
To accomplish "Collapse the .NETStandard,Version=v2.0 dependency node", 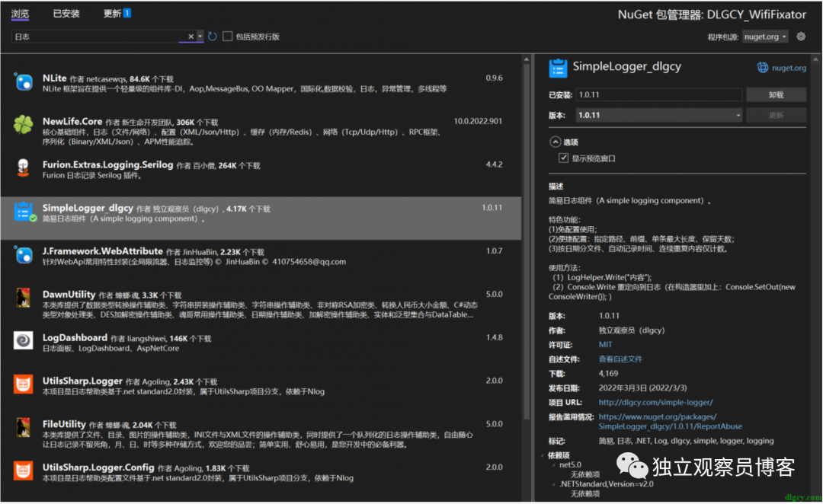I will tap(553, 485).
